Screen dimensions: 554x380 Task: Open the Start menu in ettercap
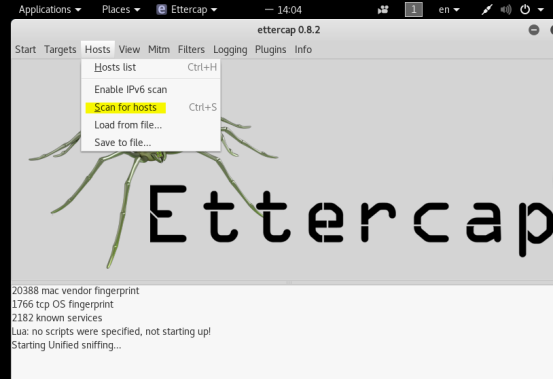(25, 49)
